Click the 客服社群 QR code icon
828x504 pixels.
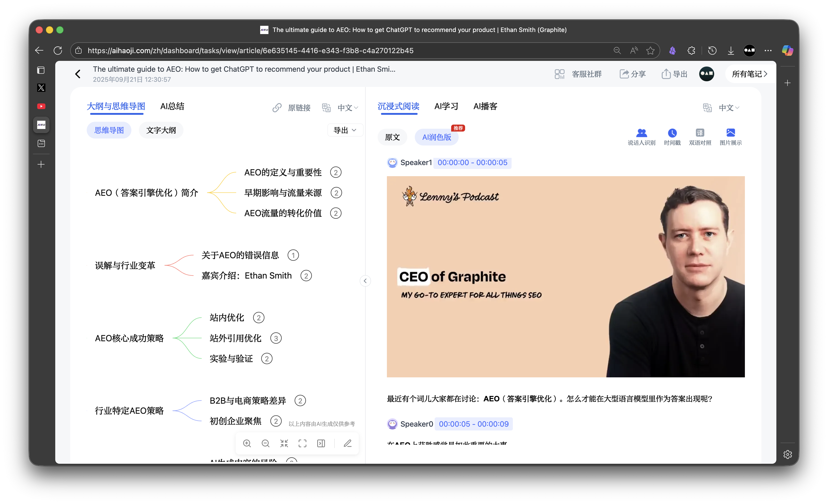point(559,74)
